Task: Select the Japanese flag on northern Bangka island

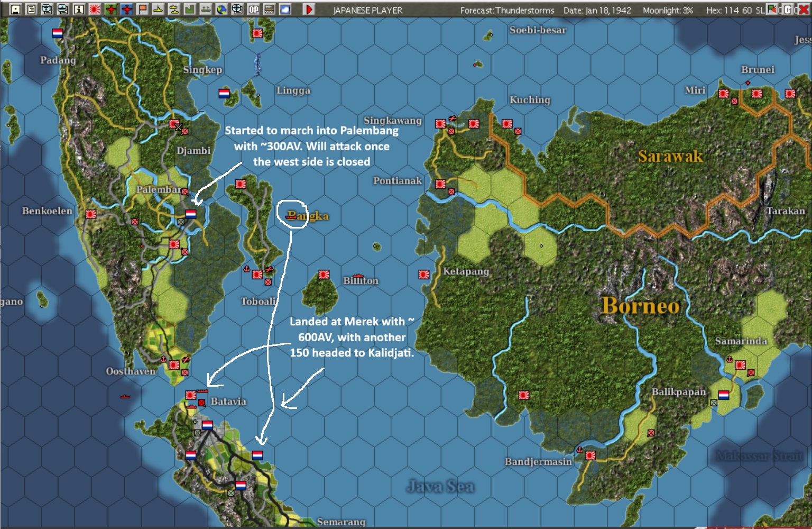Action: coord(241,184)
